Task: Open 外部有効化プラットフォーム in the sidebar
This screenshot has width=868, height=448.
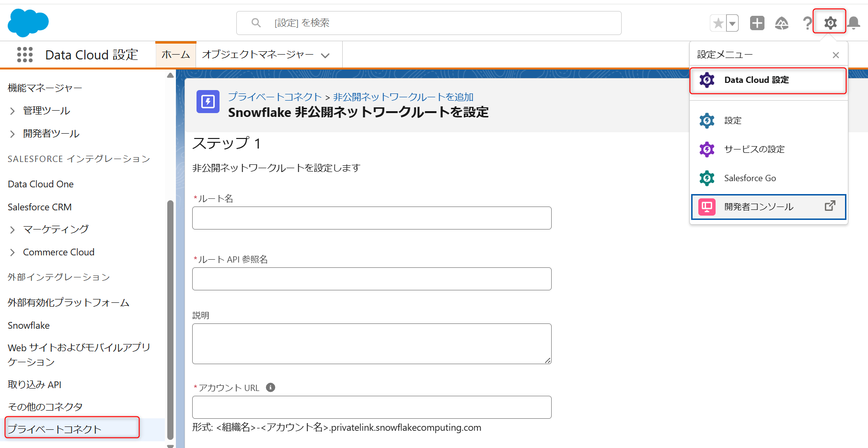Action: pyautogui.click(x=69, y=303)
